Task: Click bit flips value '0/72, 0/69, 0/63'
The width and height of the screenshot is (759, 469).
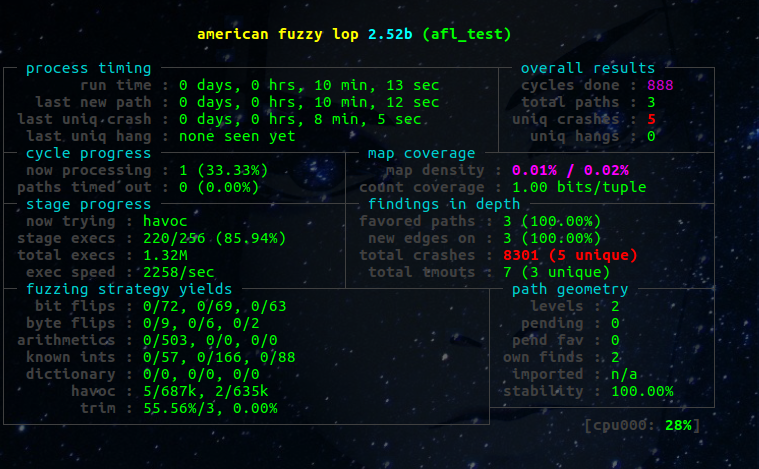Action: (215, 306)
